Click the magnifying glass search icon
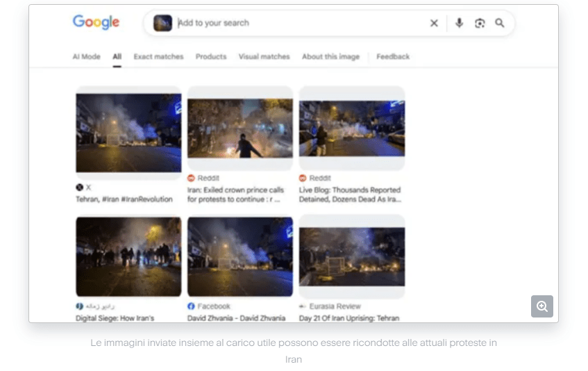 (x=500, y=23)
